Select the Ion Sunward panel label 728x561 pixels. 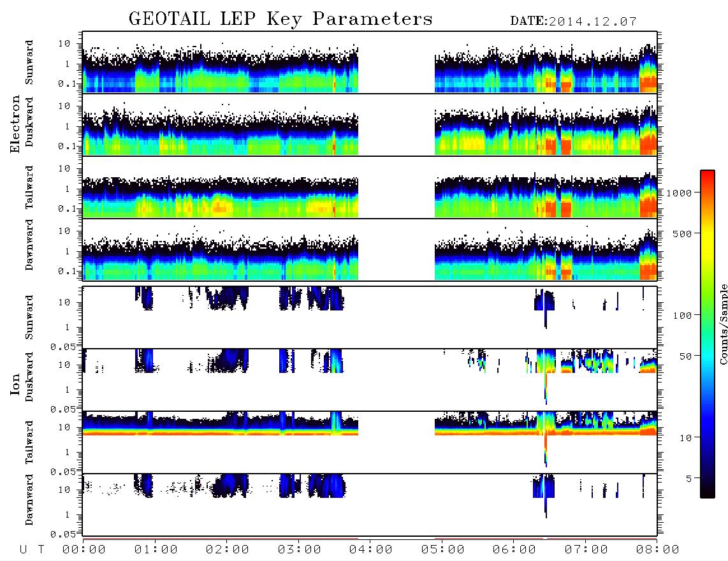29,317
